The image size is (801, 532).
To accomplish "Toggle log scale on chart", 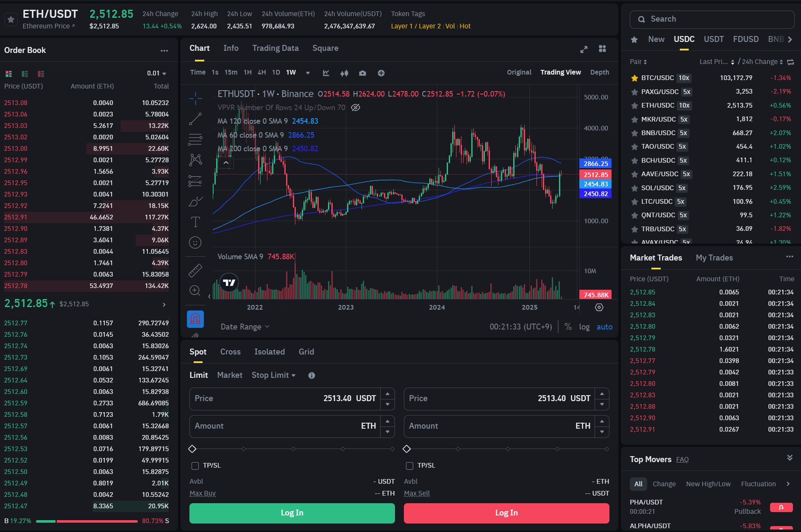I will [x=584, y=327].
